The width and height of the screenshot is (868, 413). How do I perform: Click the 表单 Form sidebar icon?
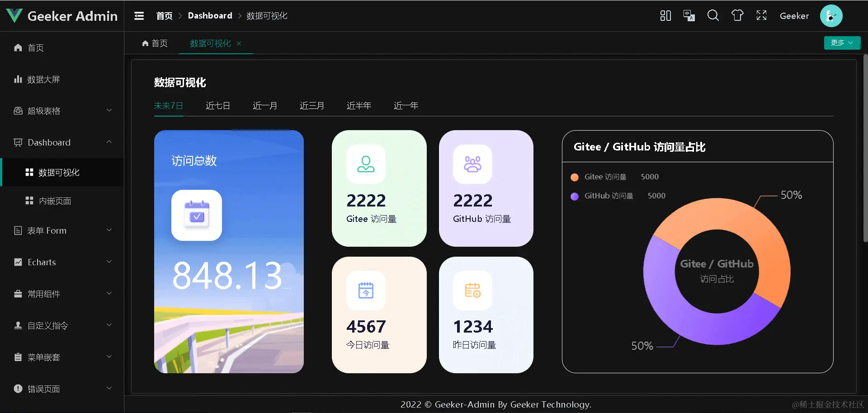click(x=18, y=230)
